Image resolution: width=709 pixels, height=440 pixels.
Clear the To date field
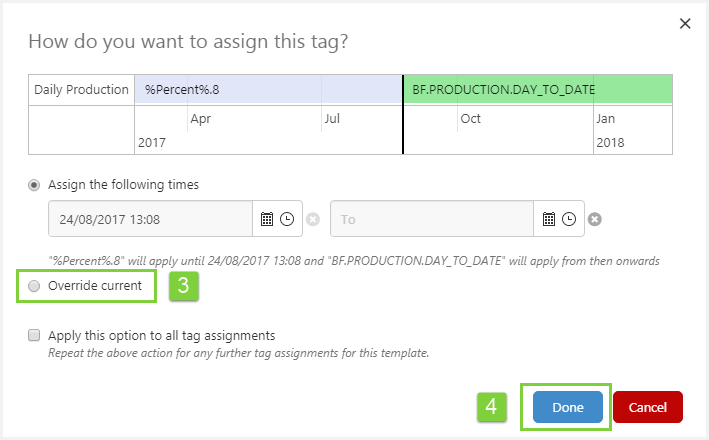[x=595, y=220]
